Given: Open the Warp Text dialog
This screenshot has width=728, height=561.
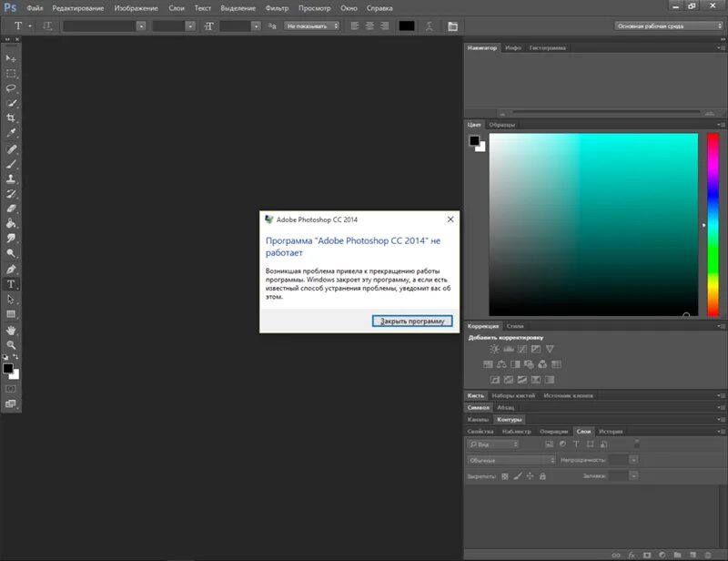Looking at the screenshot, I should point(430,26).
